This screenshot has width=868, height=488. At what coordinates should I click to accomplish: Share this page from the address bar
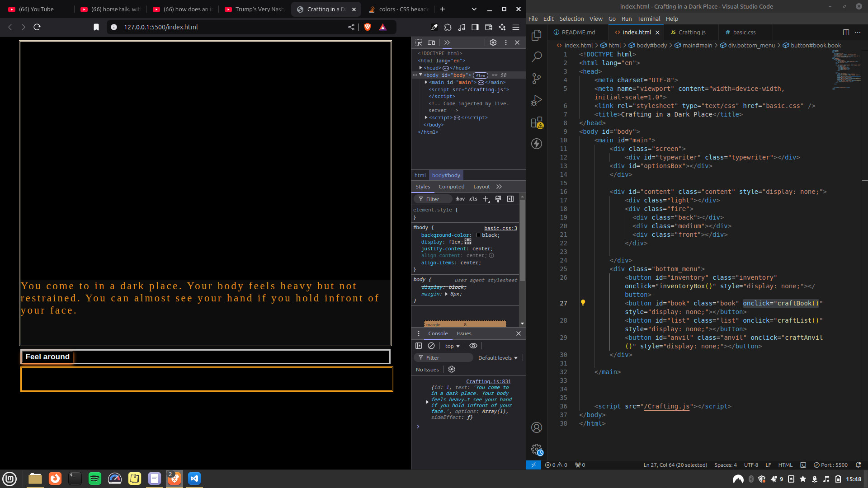[351, 27]
